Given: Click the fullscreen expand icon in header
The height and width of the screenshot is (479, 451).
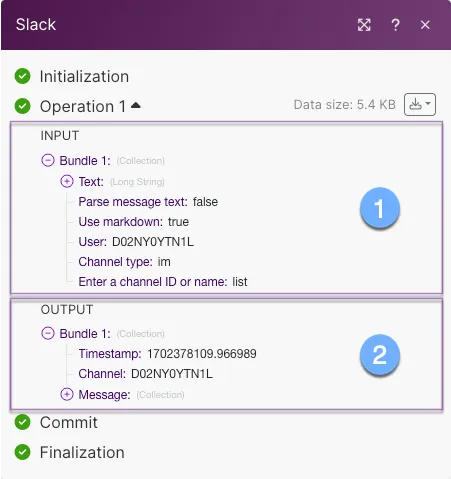Looking at the screenshot, I should point(364,25).
